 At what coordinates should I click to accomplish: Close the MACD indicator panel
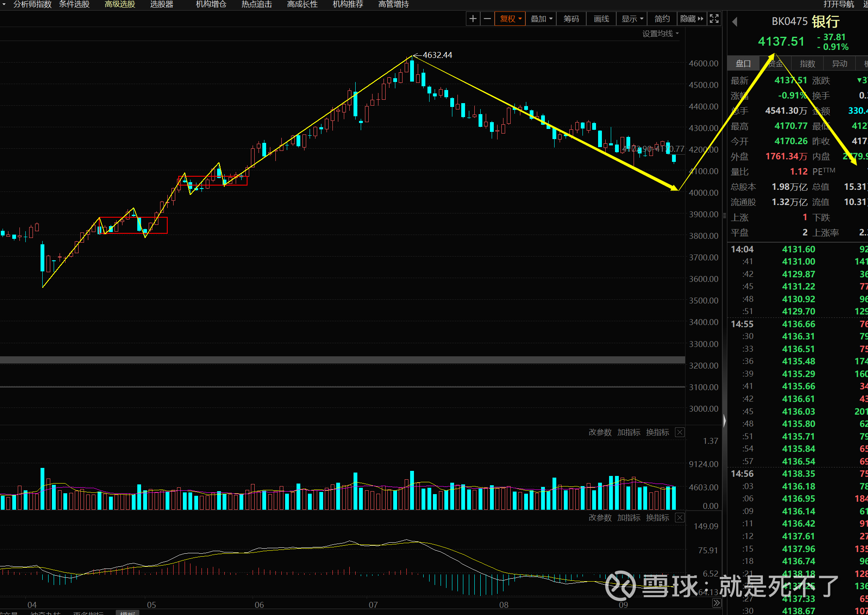coord(680,518)
